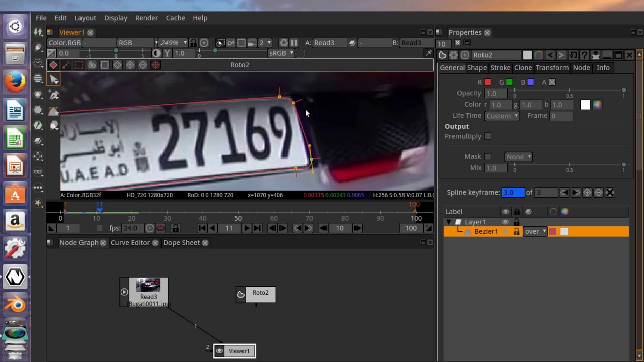This screenshot has width=644, height=362.
Task: Go to next spline keyframe
Action: [576, 192]
